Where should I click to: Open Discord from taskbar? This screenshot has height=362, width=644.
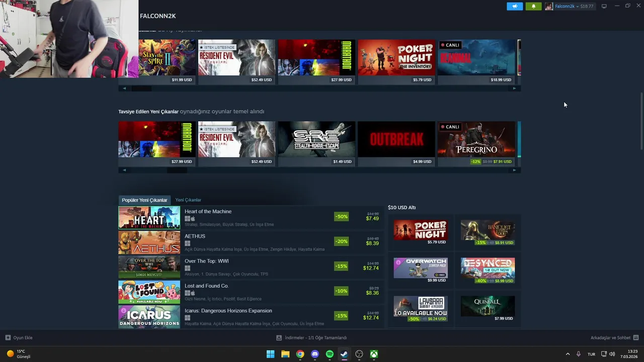pyautogui.click(x=315, y=354)
